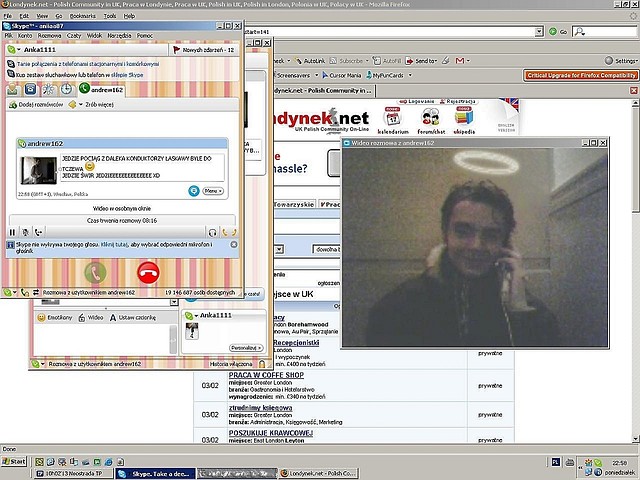Screen dimensions: 640x480
Task: Click Send to toolbar button
Action: pos(421,61)
